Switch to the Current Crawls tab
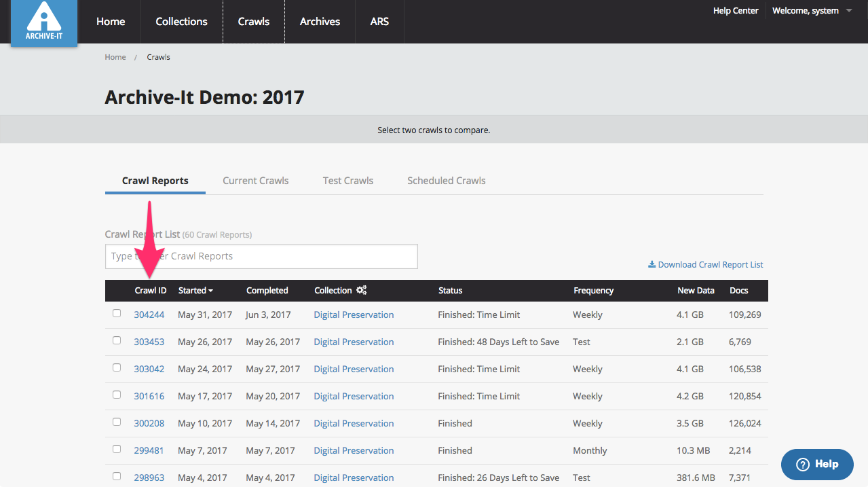This screenshot has height=487, width=868. click(x=256, y=181)
